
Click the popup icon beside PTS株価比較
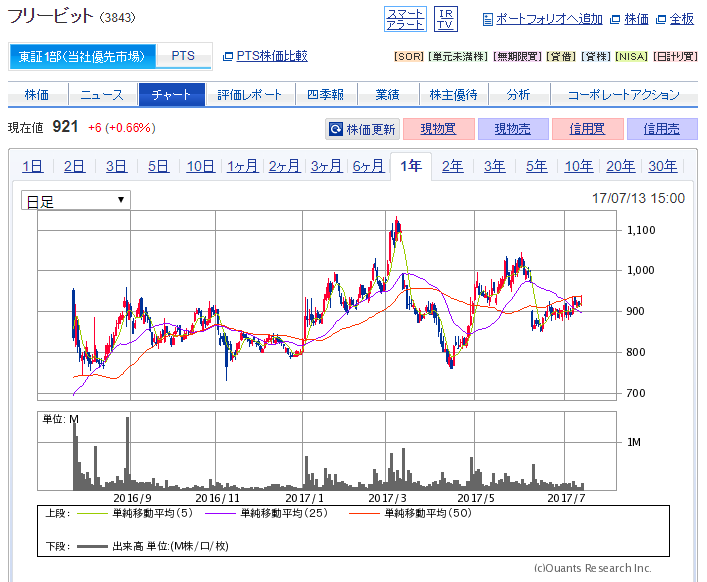[x=228, y=56]
